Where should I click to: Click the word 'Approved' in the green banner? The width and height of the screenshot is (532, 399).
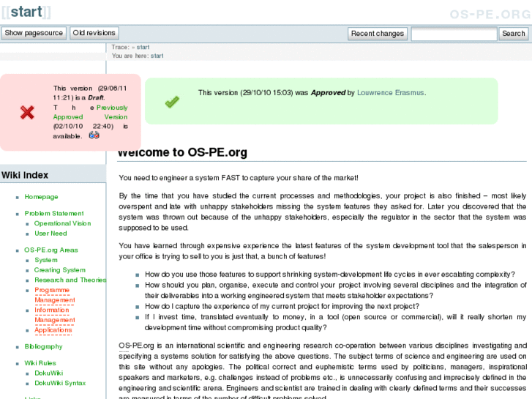(x=328, y=93)
